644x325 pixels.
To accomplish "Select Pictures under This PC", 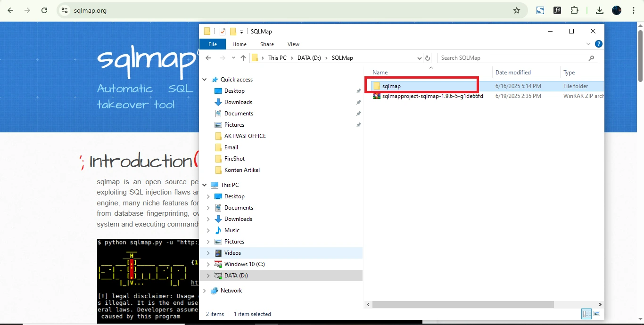I will [x=234, y=242].
